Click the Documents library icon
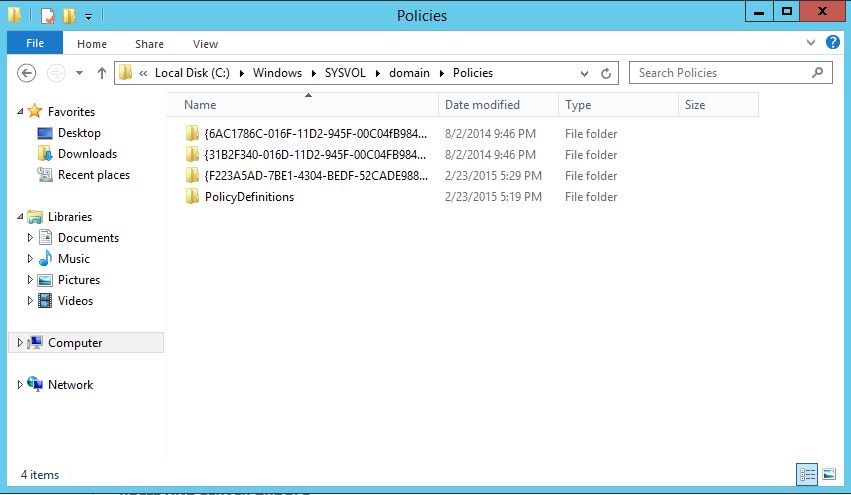This screenshot has height=495, width=851. [x=46, y=237]
